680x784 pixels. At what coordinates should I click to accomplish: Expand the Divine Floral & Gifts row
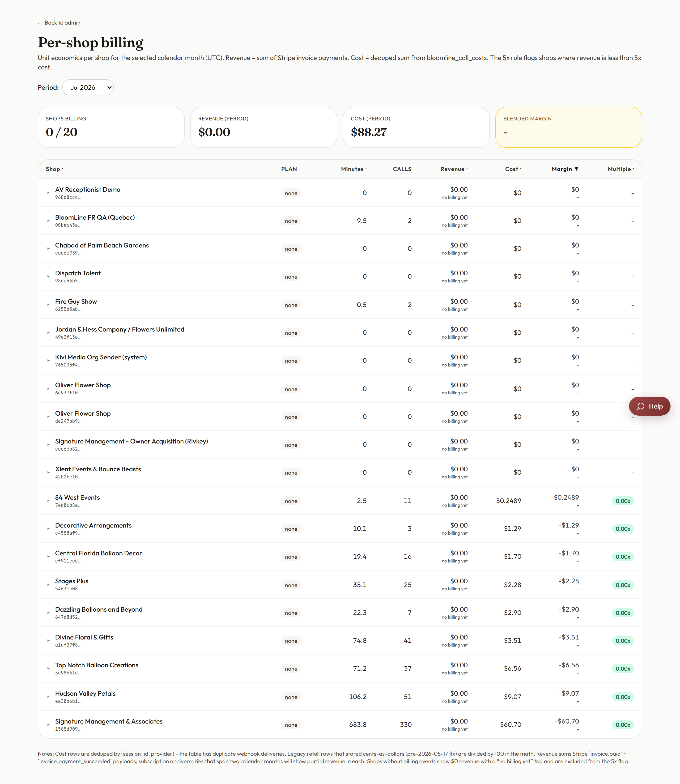coord(48,641)
